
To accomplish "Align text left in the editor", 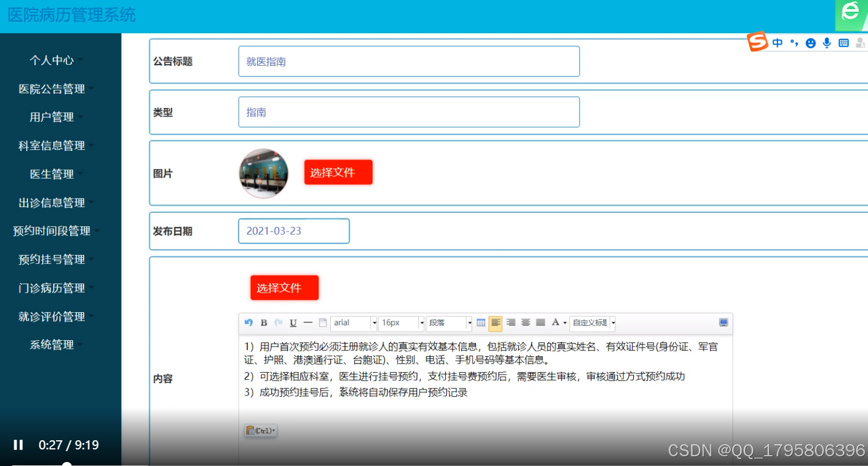I will pos(495,323).
